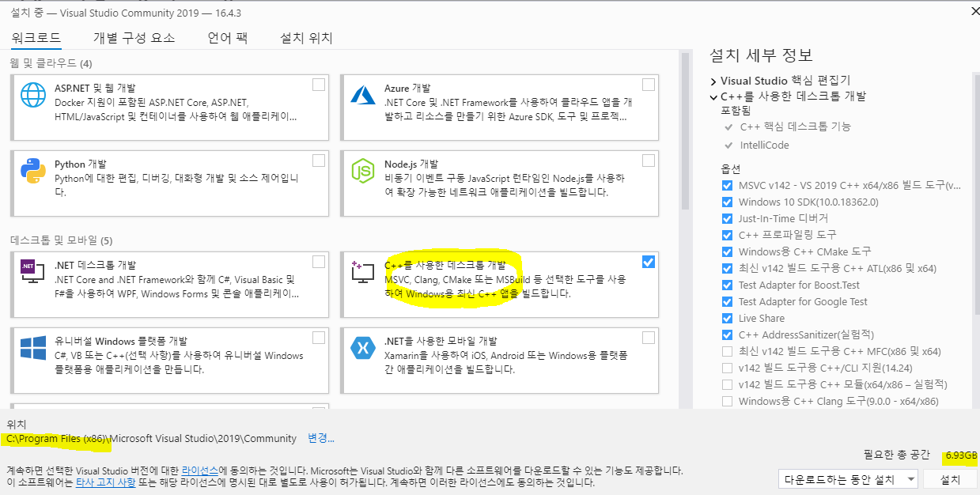The width and height of the screenshot is (980, 495).
Task: Uncheck MSVC v142 build tools option
Action: tap(727, 185)
